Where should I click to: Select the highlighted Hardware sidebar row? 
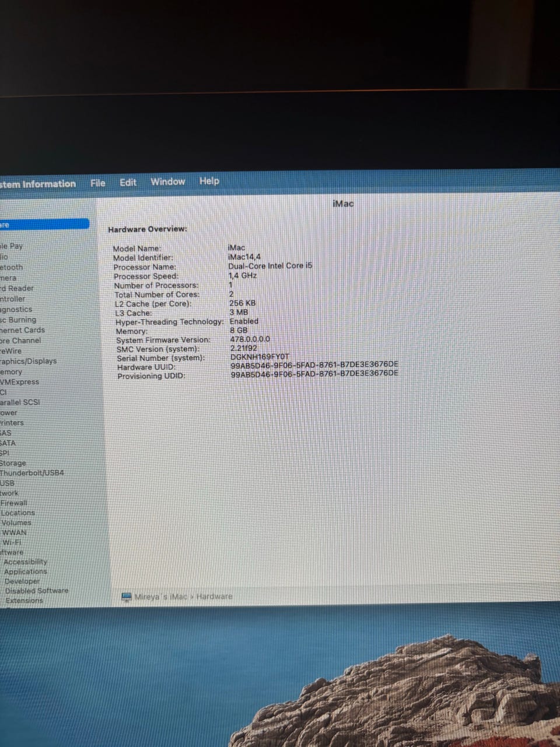point(44,224)
